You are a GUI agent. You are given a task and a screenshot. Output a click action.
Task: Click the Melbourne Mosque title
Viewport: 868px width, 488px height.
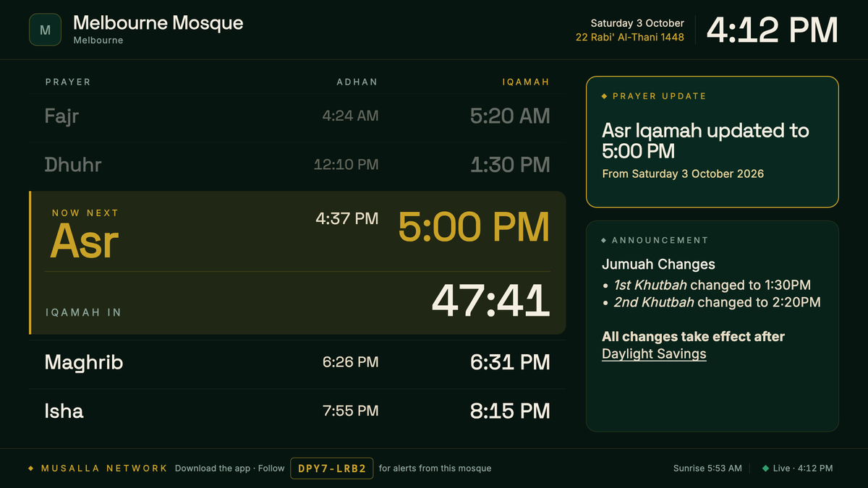158,23
